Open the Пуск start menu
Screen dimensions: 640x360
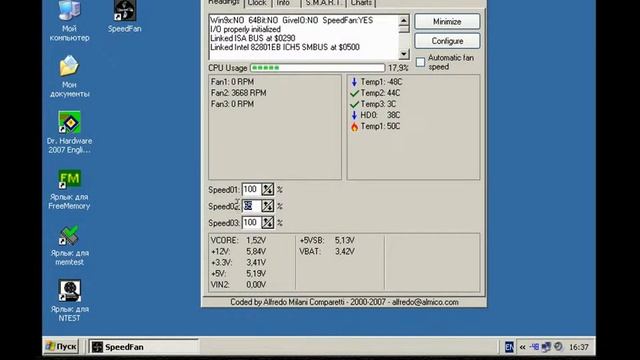pos(61,347)
